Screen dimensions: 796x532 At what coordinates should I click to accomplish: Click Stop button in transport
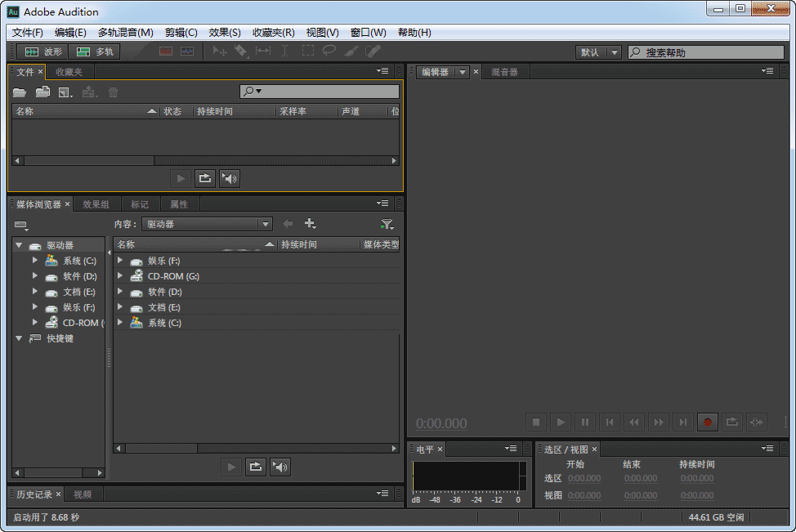tap(535, 422)
